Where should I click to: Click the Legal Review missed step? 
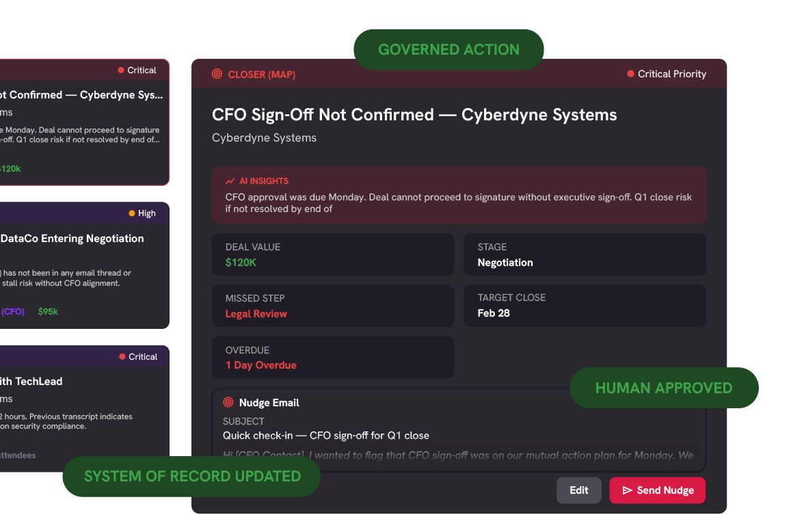[x=256, y=313]
